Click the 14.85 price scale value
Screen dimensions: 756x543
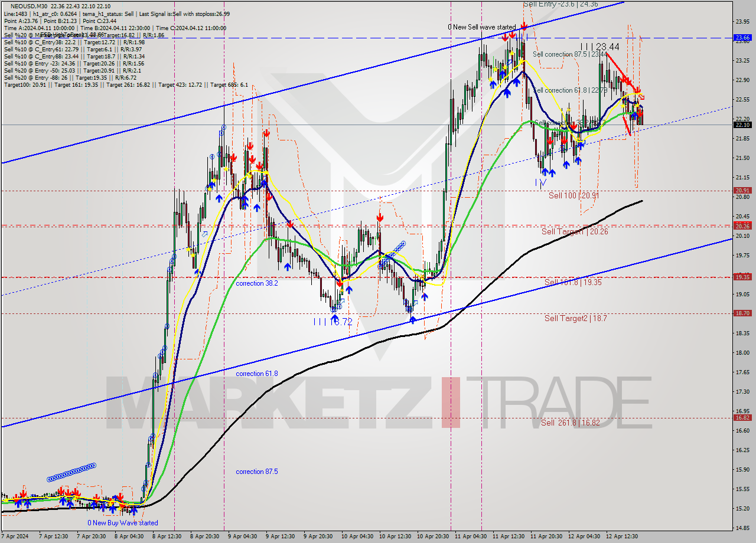(x=742, y=528)
